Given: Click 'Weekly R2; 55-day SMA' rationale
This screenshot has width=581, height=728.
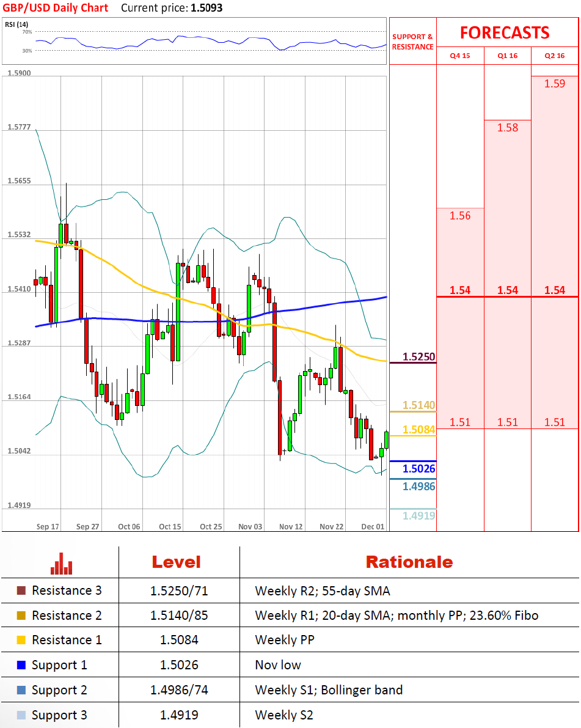Looking at the screenshot, I should click(x=323, y=591).
